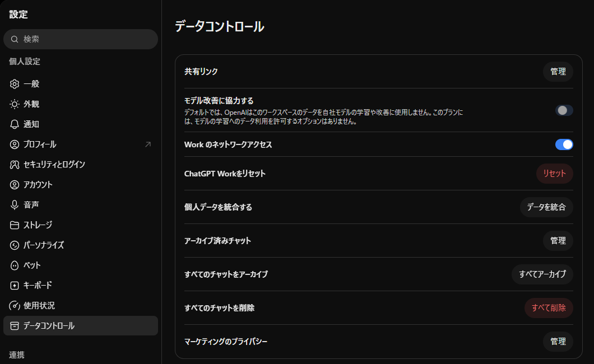Open 音声 settings section
This screenshot has height=364, width=594.
click(80, 205)
